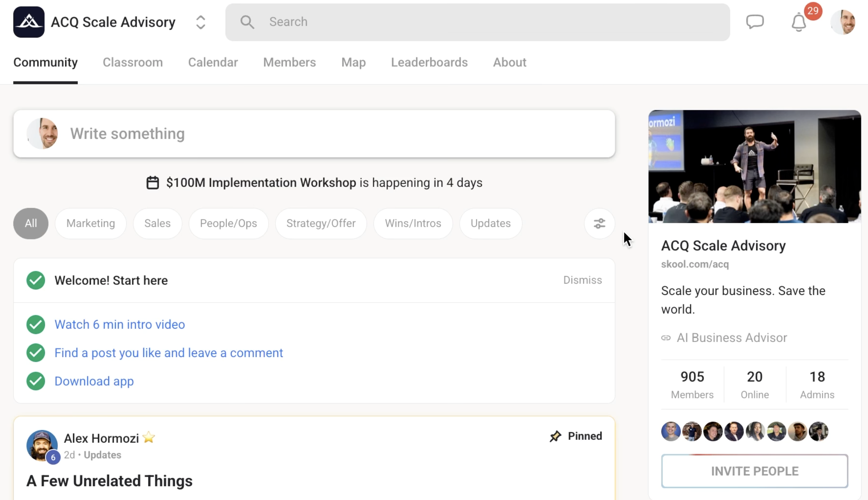Click the search magnifier icon
This screenshot has width=868, height=500.
(247, 22)
